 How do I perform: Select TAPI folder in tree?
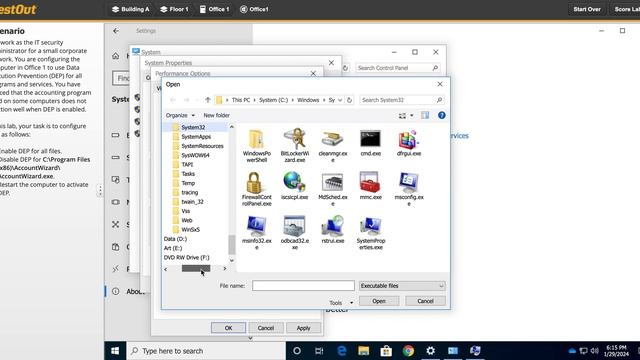187,164
